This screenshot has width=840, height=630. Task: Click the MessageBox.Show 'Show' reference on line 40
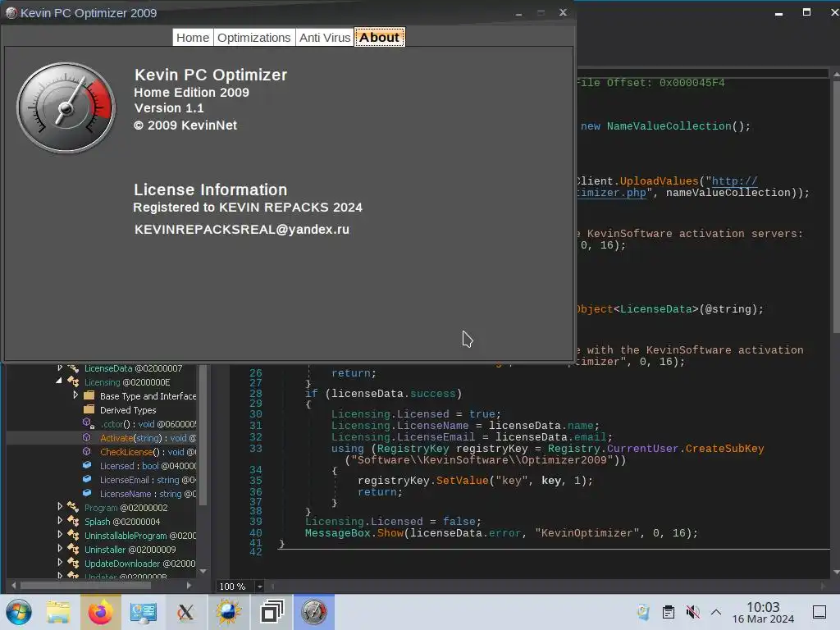(x=390, y=533)
